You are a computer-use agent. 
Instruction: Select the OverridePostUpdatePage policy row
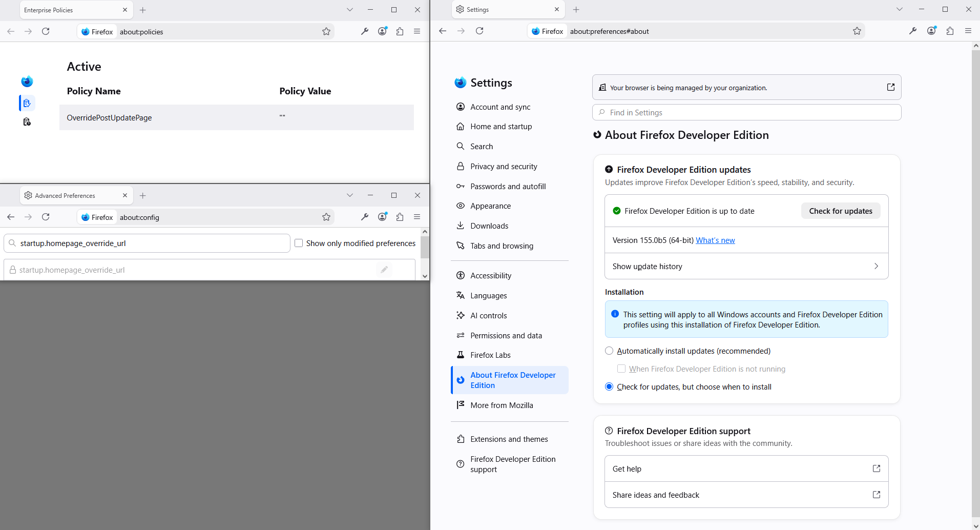pos(237,117)
